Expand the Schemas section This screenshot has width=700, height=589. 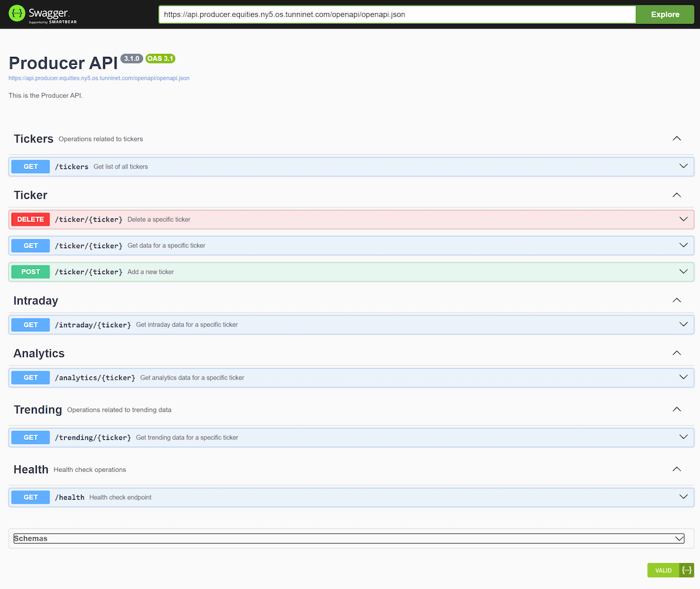349,538
